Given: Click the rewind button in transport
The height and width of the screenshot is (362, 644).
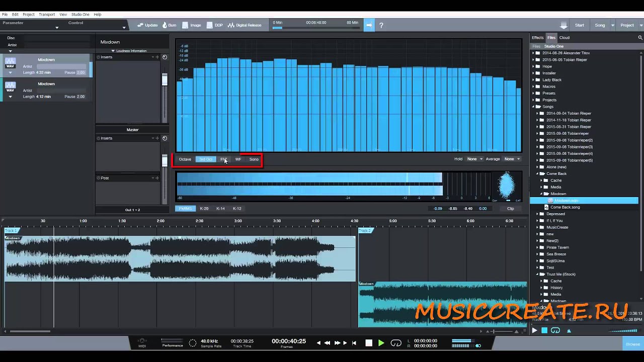Looking at the screenshot, I should [327, 343].
